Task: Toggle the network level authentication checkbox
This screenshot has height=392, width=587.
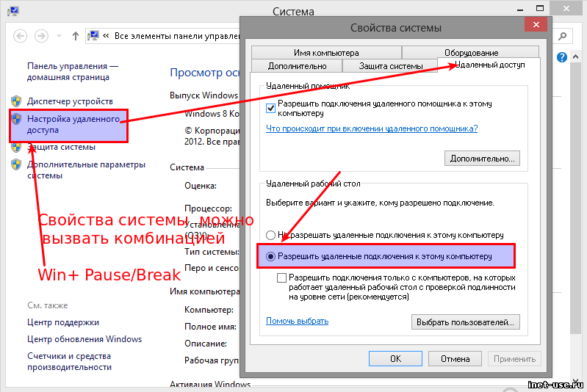Action: 281,278
